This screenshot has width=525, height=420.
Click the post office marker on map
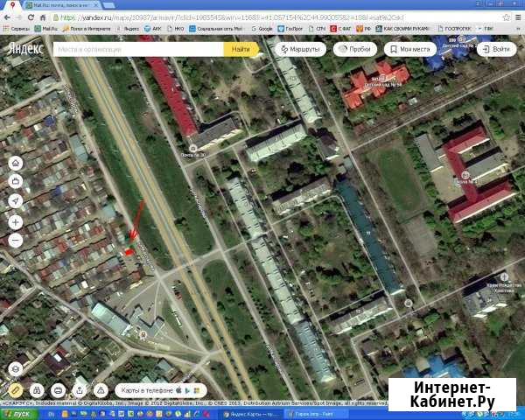coord(192,149)
